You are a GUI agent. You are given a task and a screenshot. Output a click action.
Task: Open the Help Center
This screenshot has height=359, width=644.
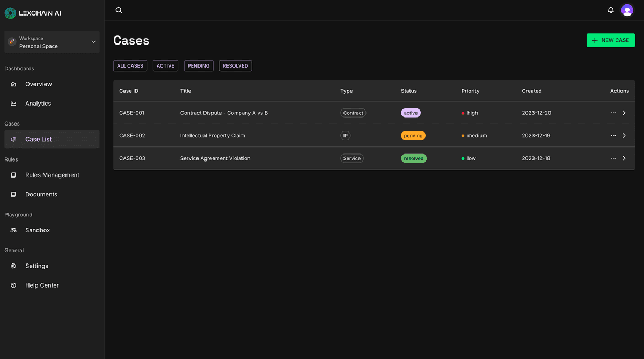coord(52,285)
